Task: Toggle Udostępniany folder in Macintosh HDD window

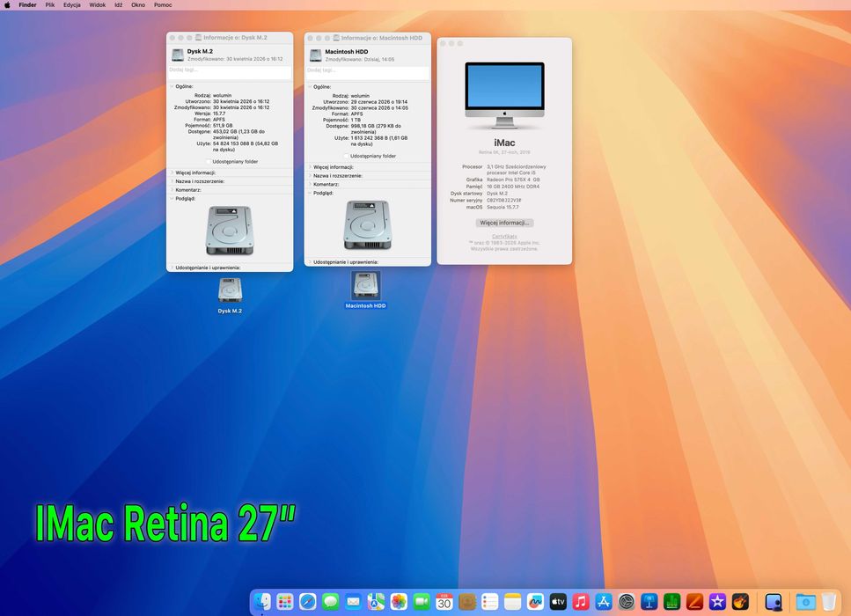Action: click(x=346, y=157)
